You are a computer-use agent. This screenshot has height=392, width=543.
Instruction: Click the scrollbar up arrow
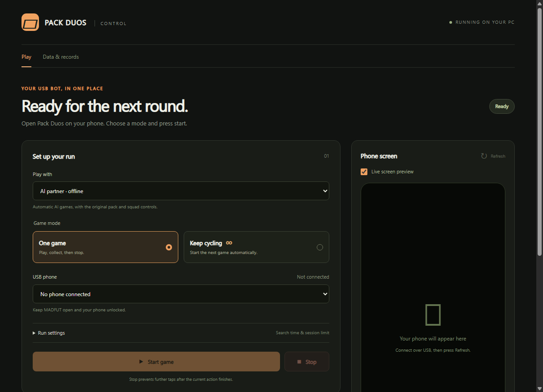(x=539, y=4)
